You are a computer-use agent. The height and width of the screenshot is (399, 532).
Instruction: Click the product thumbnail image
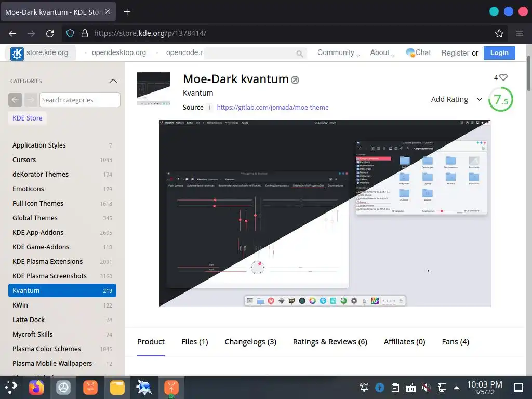click(x=154, y=88)
